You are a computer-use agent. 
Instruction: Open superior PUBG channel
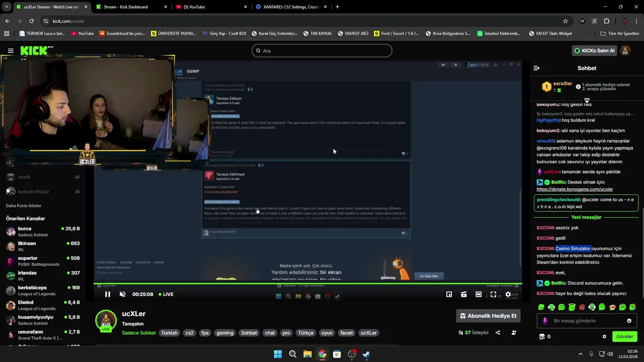pos(43,261)
